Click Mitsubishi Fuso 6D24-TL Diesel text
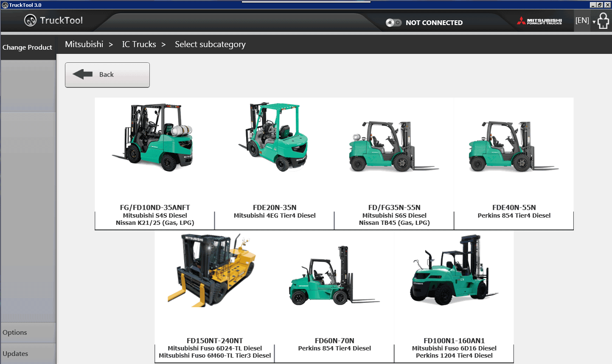Screen dimensions: 612x364 pos(215,348)
